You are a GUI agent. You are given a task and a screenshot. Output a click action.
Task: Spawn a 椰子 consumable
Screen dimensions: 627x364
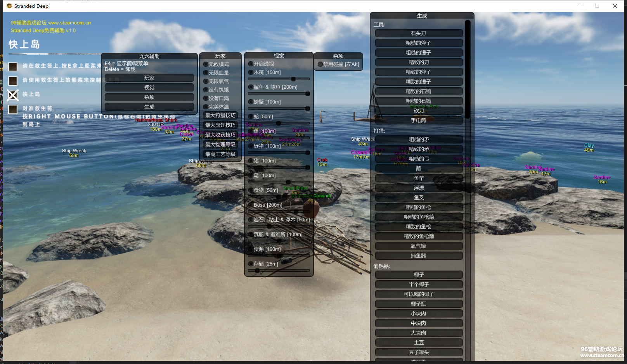[419, 275]
